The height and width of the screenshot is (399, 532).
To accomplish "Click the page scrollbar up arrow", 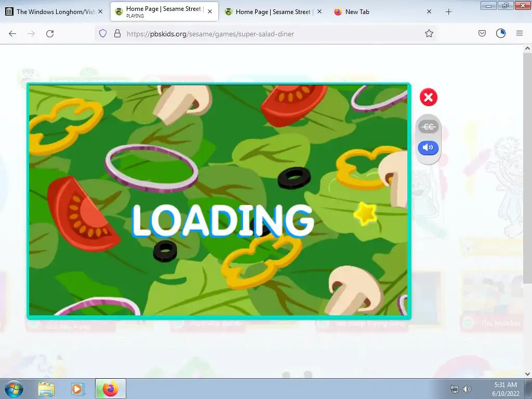I will [528, 48].
